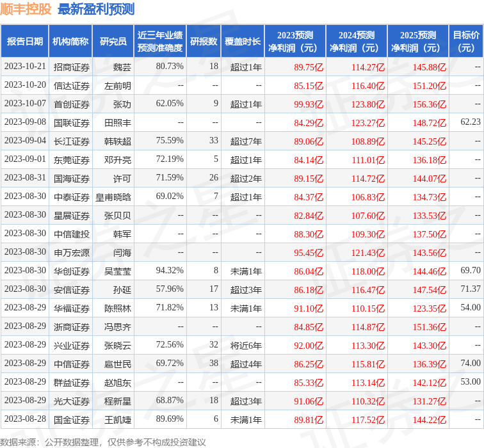Click researcher name 冯思齐
This screenshot has width=484, height=448.
point(118,327)
